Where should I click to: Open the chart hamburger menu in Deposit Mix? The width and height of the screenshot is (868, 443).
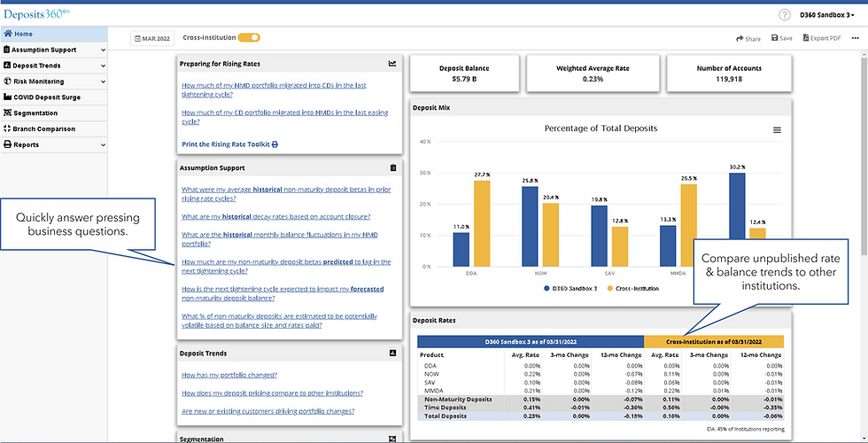point(777,130)
